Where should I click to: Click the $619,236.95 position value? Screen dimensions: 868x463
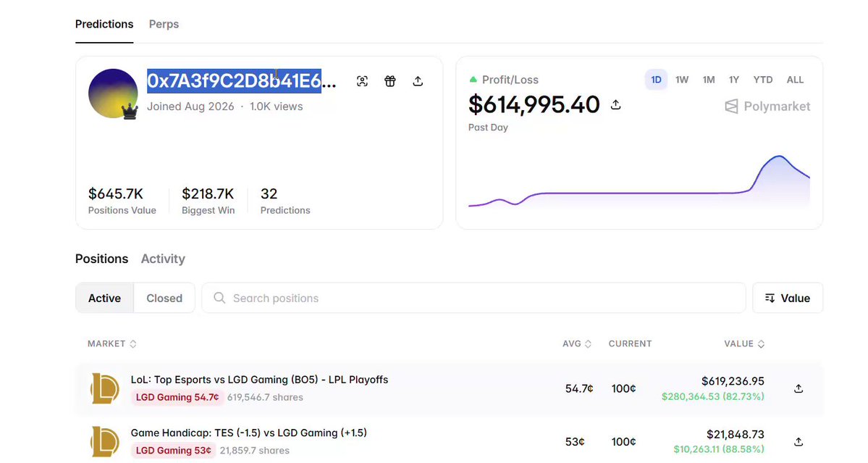(x=733, y=381)
